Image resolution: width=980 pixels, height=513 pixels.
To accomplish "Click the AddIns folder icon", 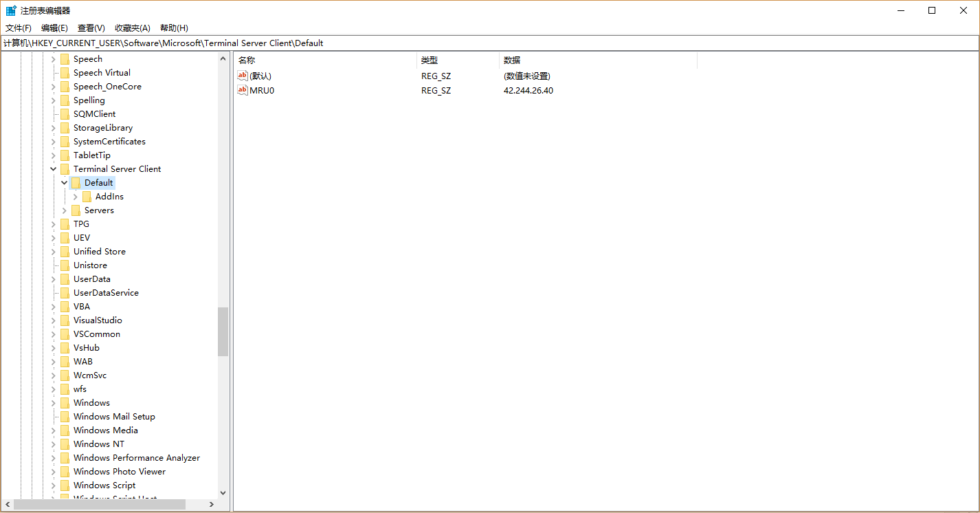I will (x=87, y=197).
